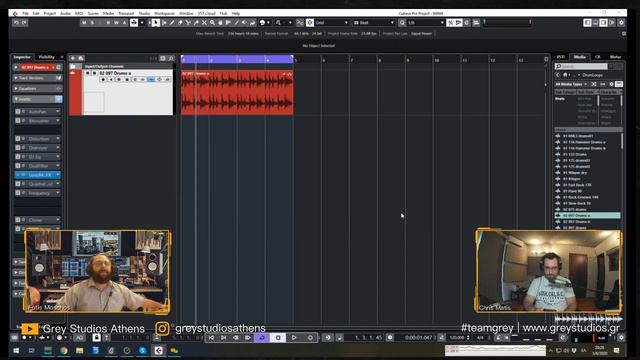Select the Erase tool
Image resolution: width=640 pixels, height=360 pixels.
[x=180, y=23]
